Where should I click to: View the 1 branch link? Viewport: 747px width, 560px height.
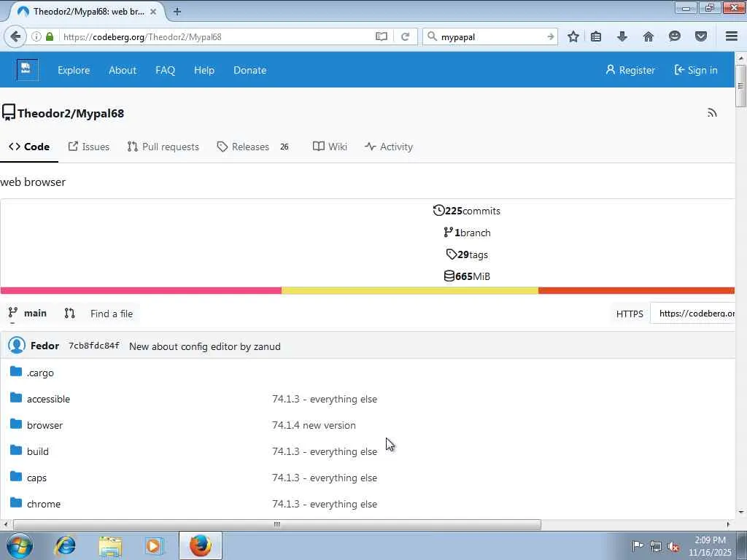pyautogui.click(x=467, y=233)
